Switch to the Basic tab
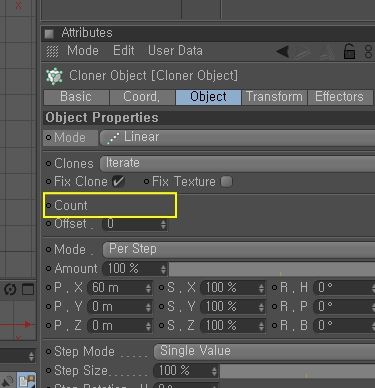The height and width of the screenshot is (388, 375). pyautogui.click(x=76, y=97)
